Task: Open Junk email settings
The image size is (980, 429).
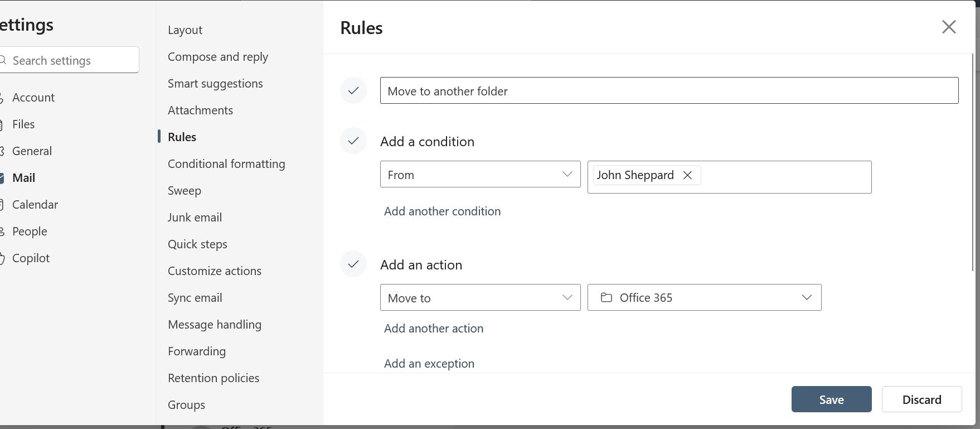Action: (195, 218)
